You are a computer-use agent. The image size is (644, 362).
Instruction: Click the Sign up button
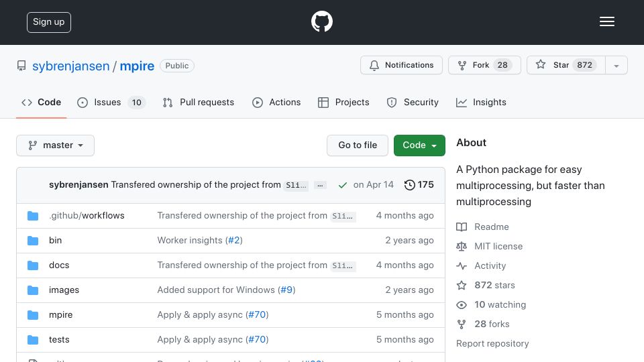pyautogui.click(x=49, y=22)
